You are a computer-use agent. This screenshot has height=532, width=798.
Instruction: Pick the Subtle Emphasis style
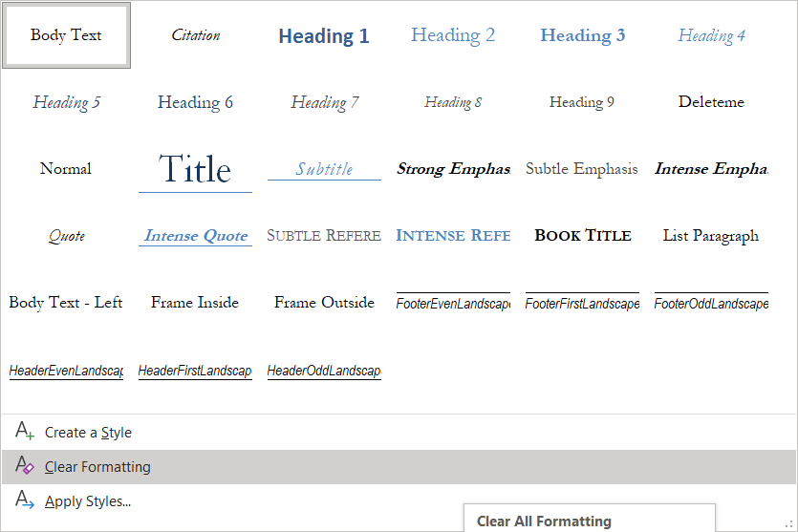pos(582,168)
